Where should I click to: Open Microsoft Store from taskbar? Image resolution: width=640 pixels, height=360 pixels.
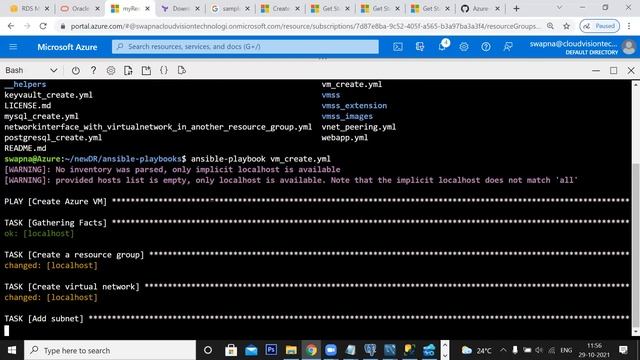(231, 350)
